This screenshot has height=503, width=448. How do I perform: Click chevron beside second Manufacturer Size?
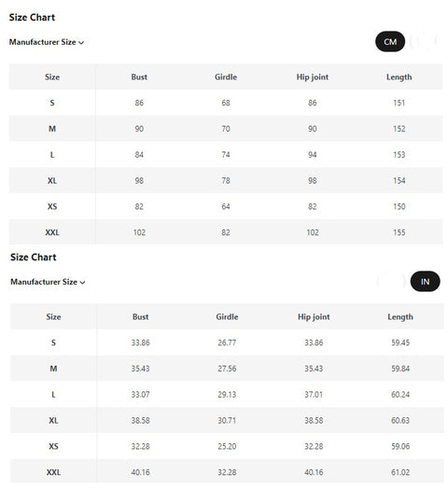click(82, 282)
